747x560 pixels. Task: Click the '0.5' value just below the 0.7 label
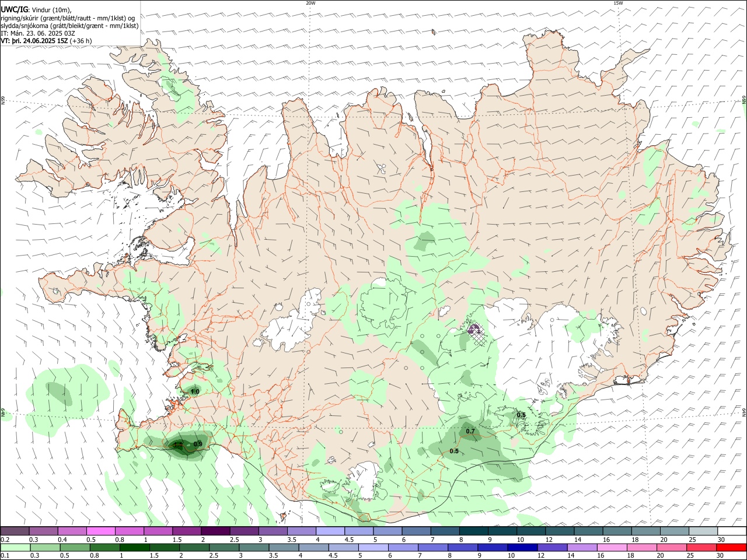pyautogui.click(x=454, y=452)
